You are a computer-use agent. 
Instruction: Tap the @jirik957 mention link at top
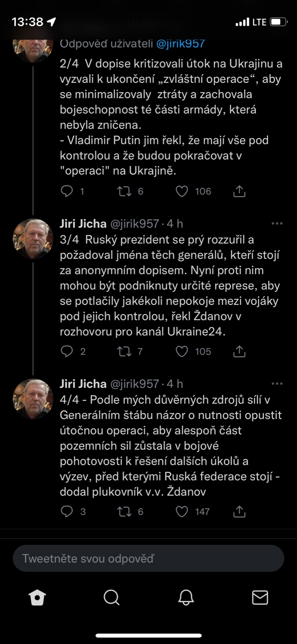(180, 43)
